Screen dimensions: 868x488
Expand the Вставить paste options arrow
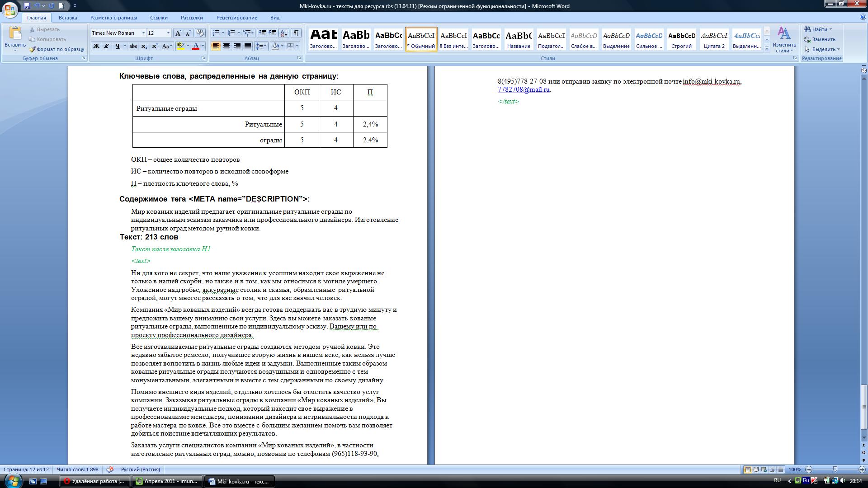click(15, 51)
